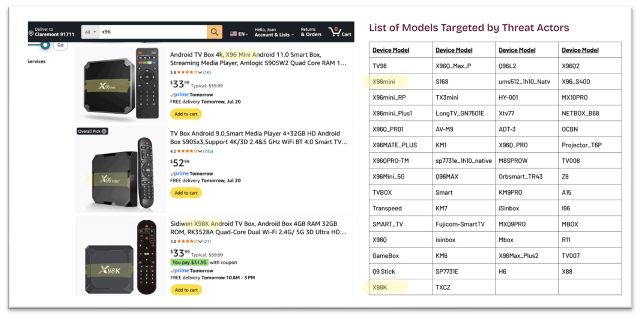The image size is (644, 319).
Task: Click the TX3mini table cell
Action: click(464, 97)
